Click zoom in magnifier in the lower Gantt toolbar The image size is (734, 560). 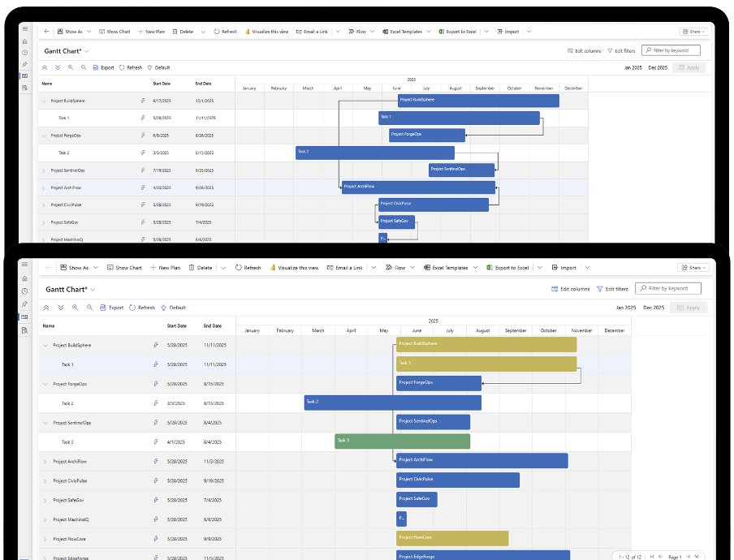pyautogui.click(x=75, y=308)
